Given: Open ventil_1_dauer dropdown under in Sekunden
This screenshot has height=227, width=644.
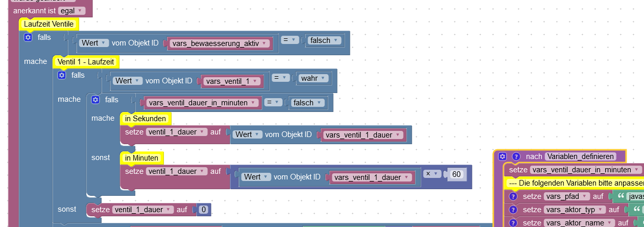Looking at the screenshot, I should pyautogui.click(x=177, y=132).
